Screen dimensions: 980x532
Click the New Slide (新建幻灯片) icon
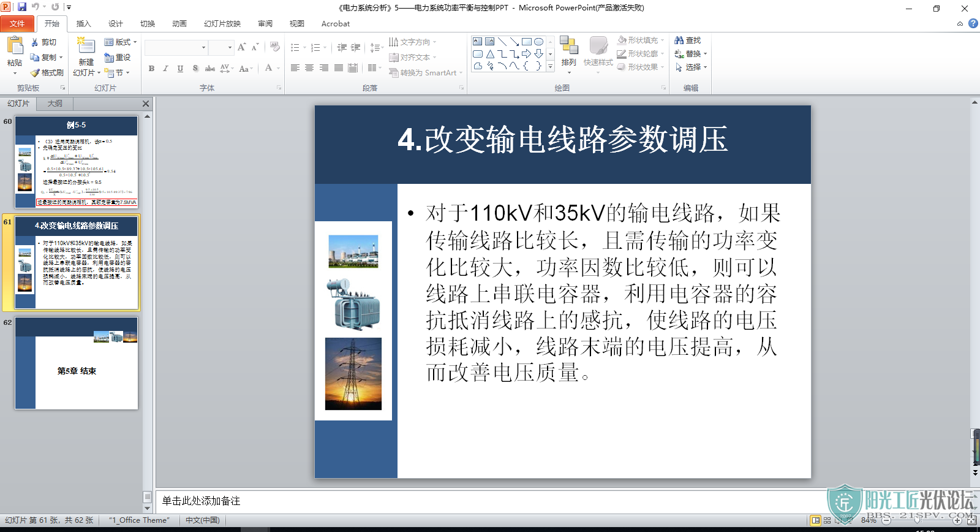click(86, 46)
